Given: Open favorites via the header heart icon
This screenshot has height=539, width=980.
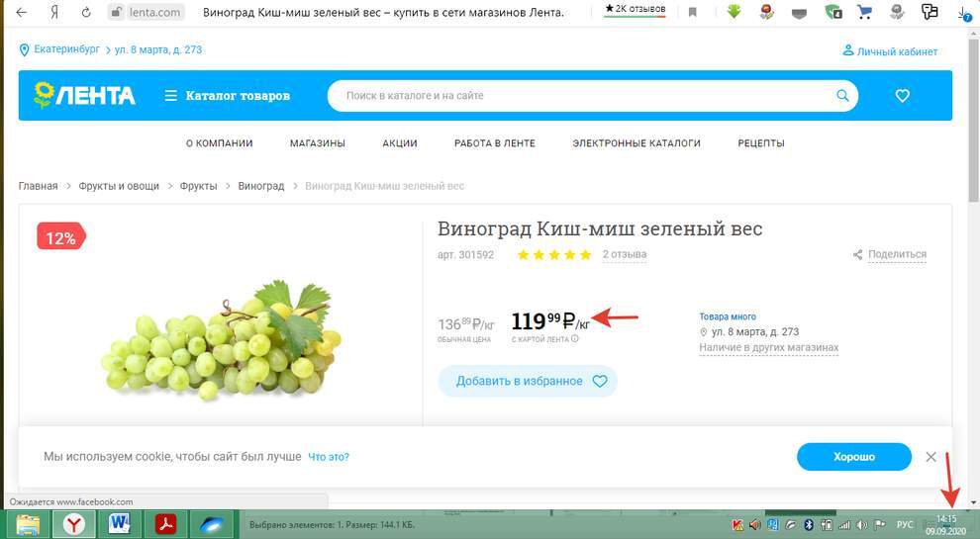Looking at the screenshot, I should (902, 96).
